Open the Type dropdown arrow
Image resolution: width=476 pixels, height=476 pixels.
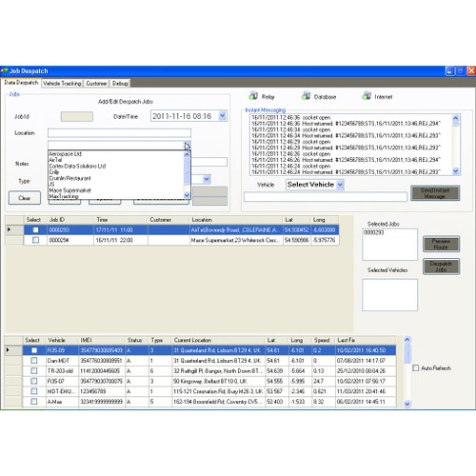point(207,179)
